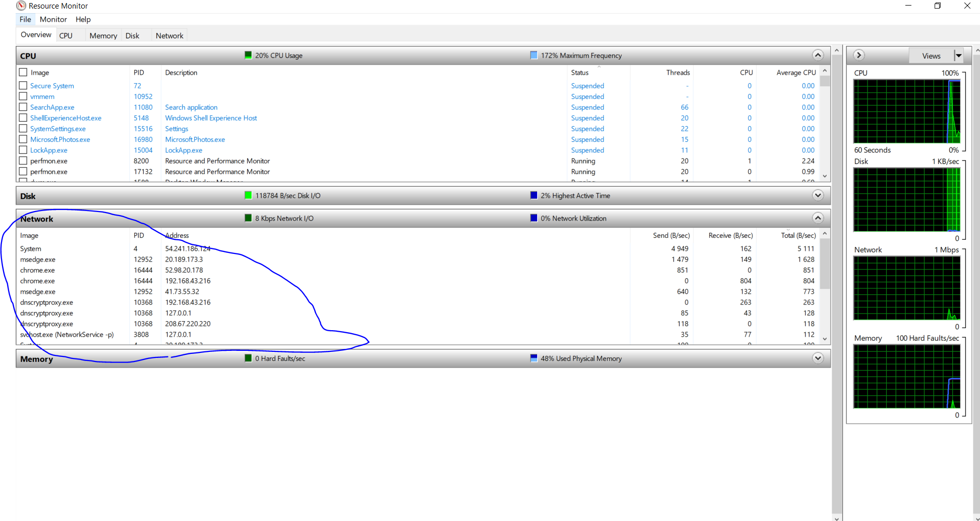Toggle the select-all Image checkbox in CPU header
Viewport: 980px width, 521px height.
23,72
